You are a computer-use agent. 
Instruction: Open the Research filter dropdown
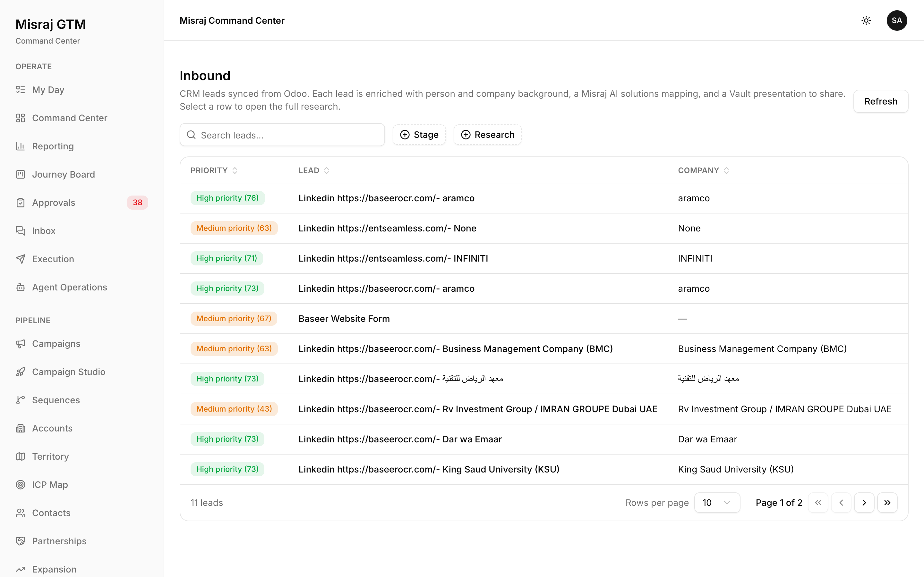click(487, 135)
